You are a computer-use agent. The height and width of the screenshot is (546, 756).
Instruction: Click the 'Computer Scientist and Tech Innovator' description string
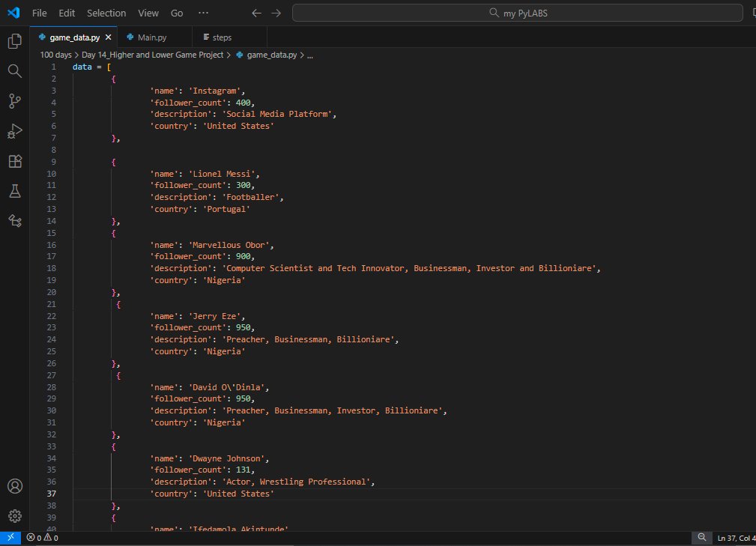tap(409, 268)
